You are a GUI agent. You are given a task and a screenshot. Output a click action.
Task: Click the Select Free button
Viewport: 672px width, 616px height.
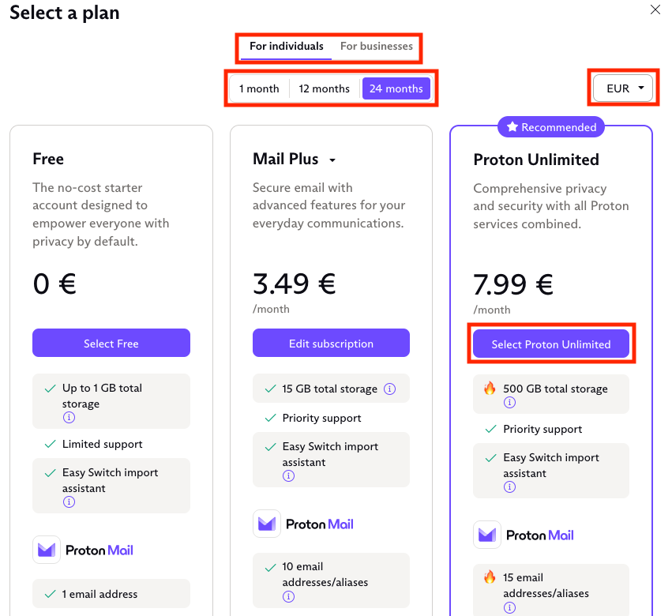(111, 343)
